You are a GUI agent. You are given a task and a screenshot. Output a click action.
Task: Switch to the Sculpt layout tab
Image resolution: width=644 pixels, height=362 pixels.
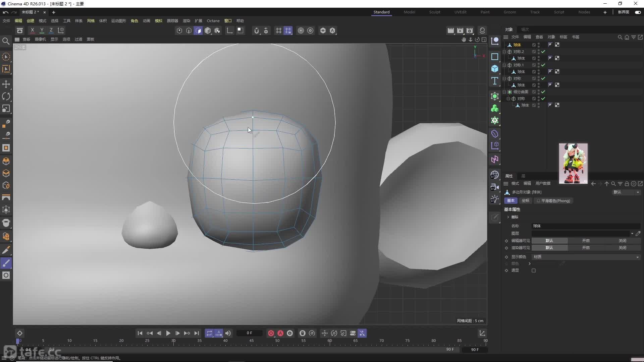[x=434, y=12]
